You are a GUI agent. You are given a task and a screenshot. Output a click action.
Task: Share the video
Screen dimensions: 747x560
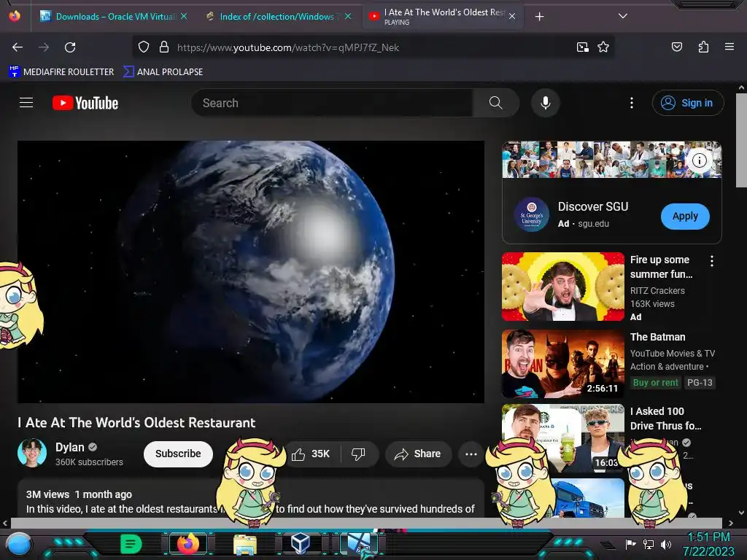[x=418, y=454]
